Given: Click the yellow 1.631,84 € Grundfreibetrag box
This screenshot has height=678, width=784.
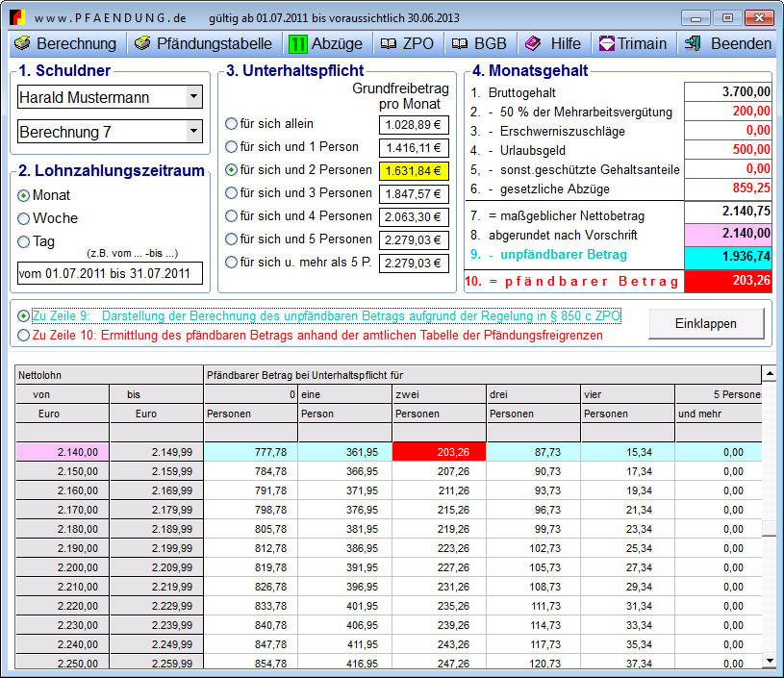Looking at the screenshot, I should pos(414,171).
